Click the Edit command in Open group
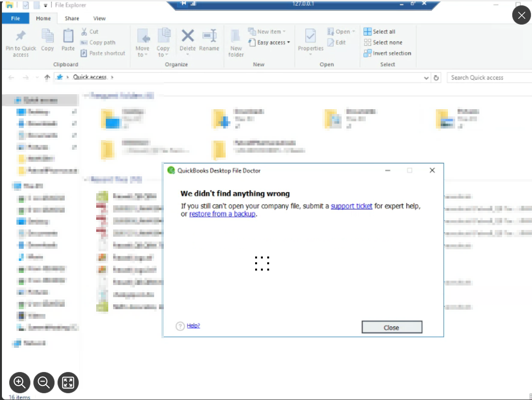Screen dimensions: 532x400 click(336, 43)
